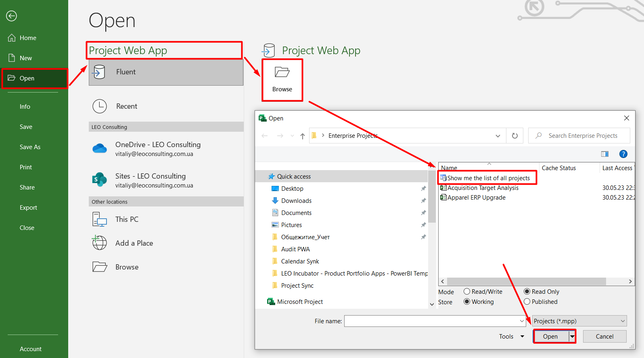Click the Cancel button
Image resolution: width=644 pixels, height=358 pixels.
pos(604,337)
